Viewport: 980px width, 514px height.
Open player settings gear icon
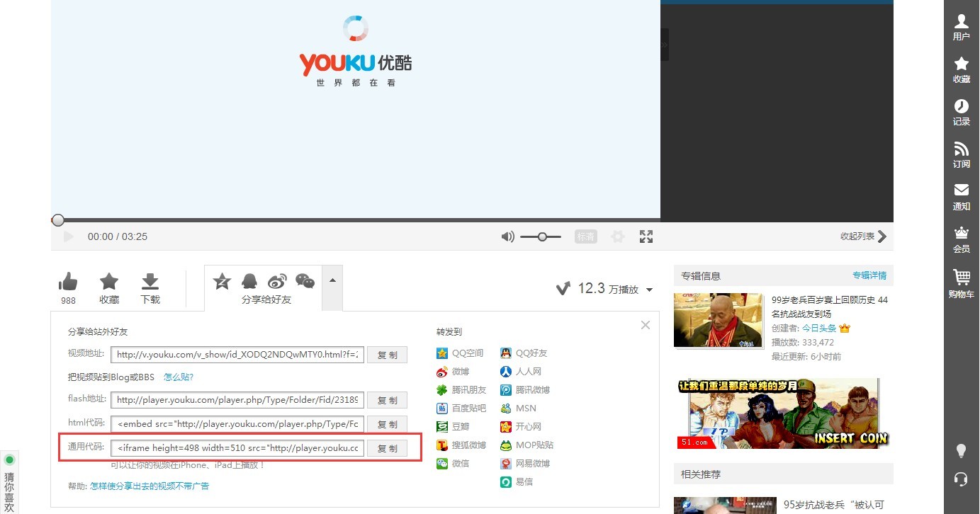point(618,236)
